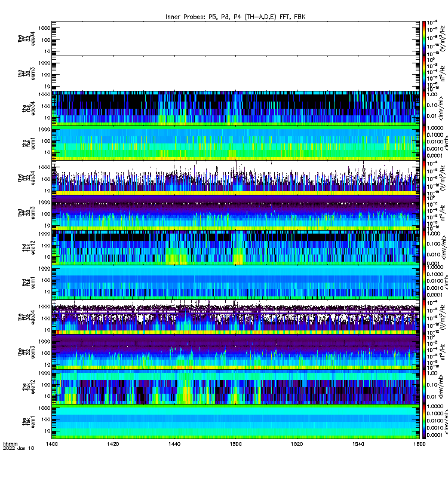
Task: Click the "the fbk edc12" panel label
Action: point(29,387)
